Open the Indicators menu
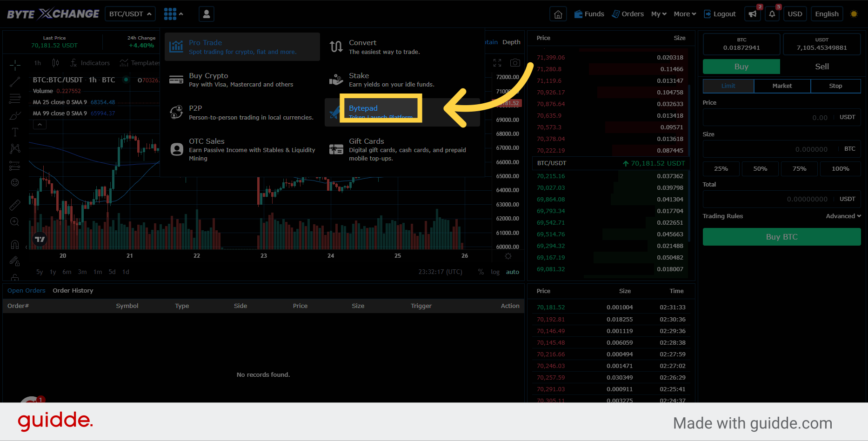The image size is (868, 441). pyautogui.click(x=90, y=63)
